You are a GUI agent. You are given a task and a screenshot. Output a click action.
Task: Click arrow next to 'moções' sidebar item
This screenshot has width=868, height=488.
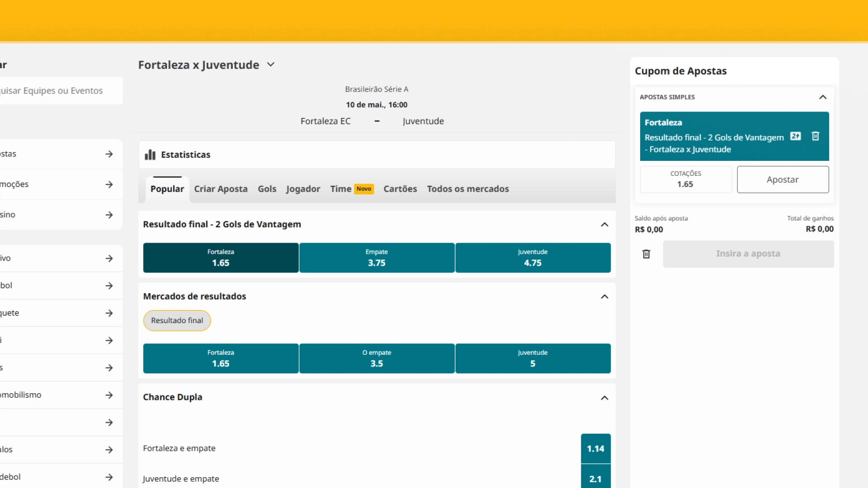coord(109,184)
